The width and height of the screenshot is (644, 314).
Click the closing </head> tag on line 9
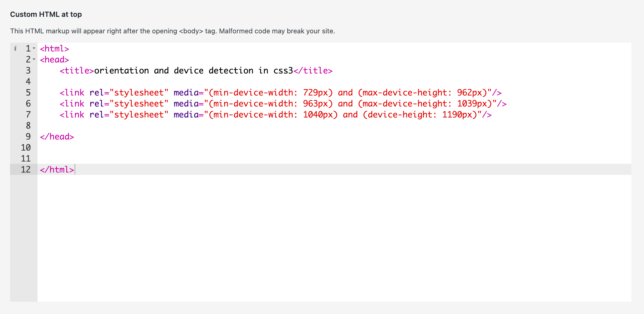[57, 137]
